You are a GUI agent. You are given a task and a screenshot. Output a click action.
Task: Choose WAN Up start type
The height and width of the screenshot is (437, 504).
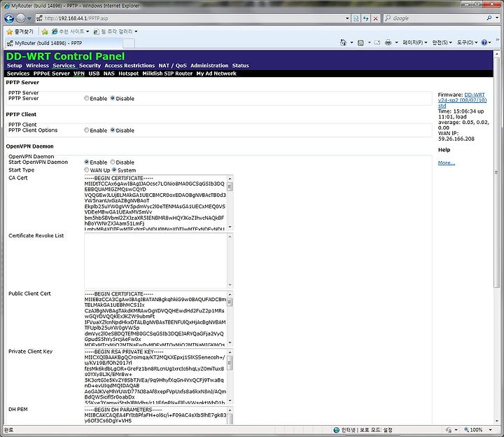(x=87, y=169)
